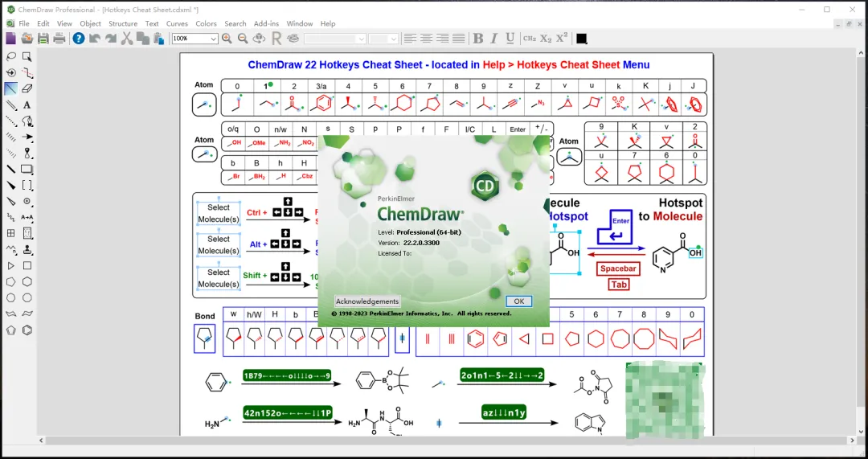Open the font size dropdown
This screenshot has height=459, width=868.
pyautogui.click(x=394, y=39)
